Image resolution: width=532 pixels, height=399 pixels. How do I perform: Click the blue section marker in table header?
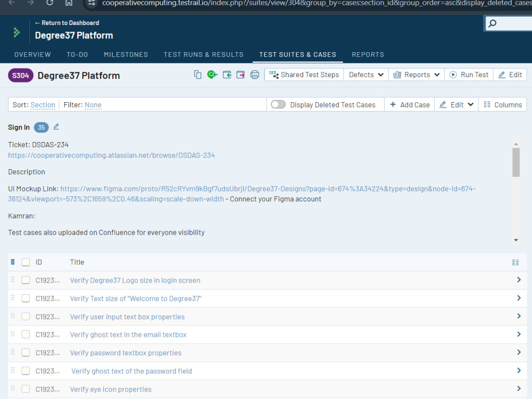click(13, 262)
